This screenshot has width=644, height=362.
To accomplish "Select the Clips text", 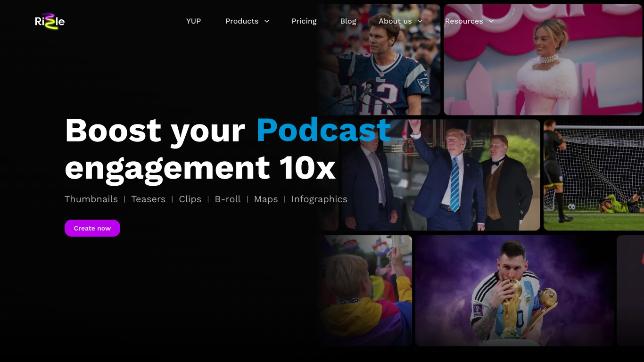I will 190,199.
